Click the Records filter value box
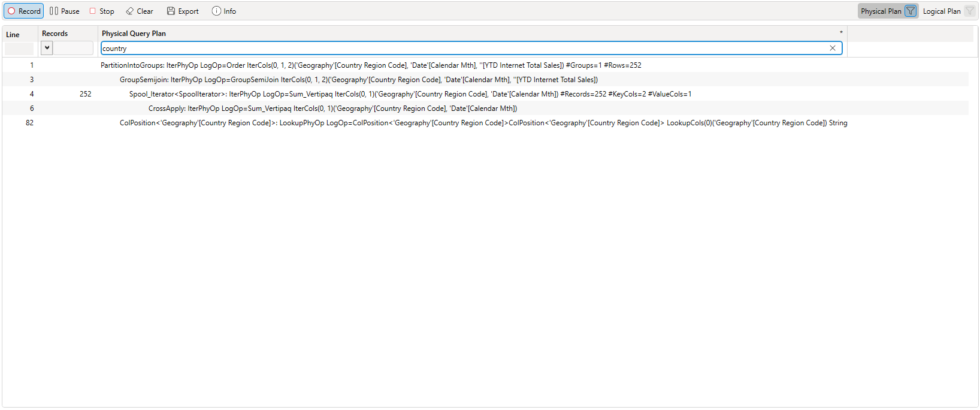 73,49
